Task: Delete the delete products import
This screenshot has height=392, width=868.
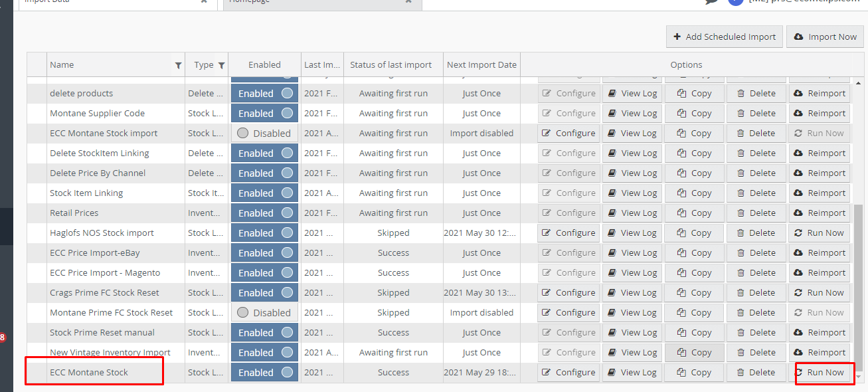Action: click(756, 94)
